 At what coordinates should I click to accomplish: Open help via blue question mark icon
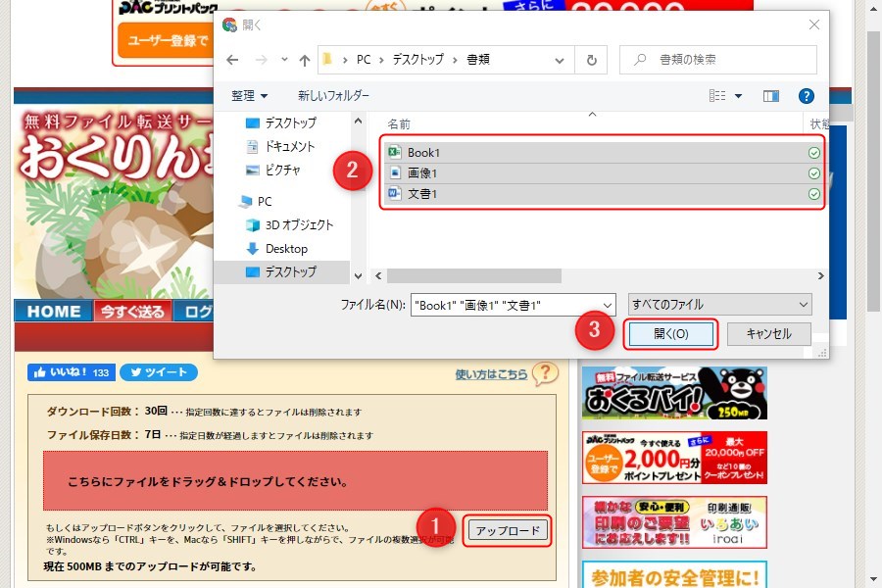806,96
